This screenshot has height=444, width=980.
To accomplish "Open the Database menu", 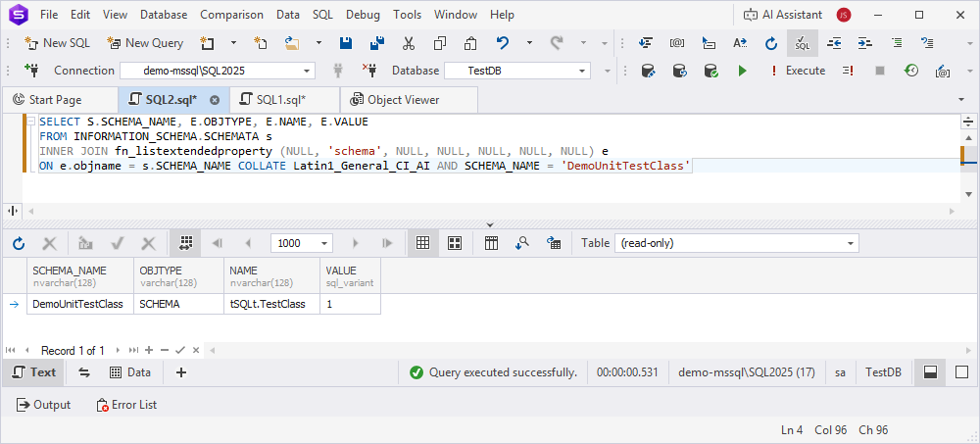I will coord(164,15).
